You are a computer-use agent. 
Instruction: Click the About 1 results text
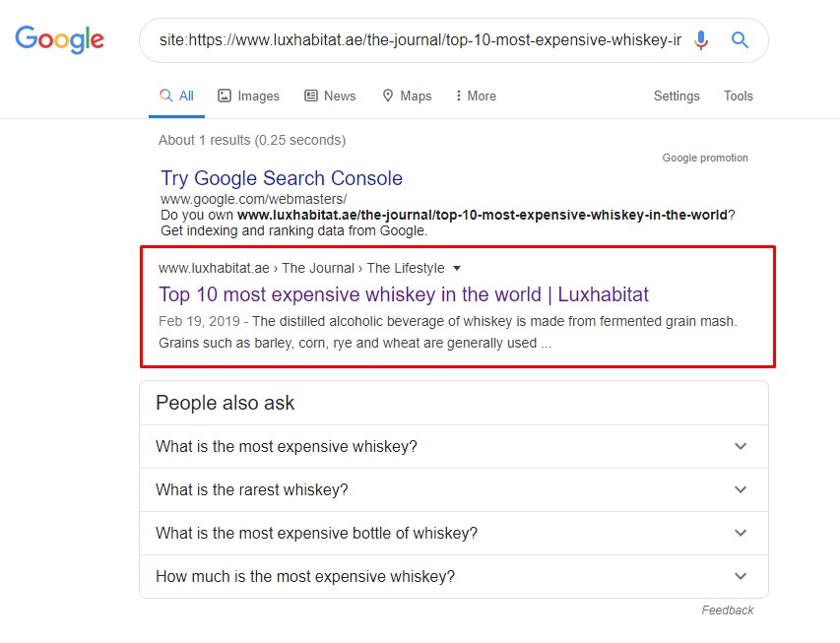252,141
